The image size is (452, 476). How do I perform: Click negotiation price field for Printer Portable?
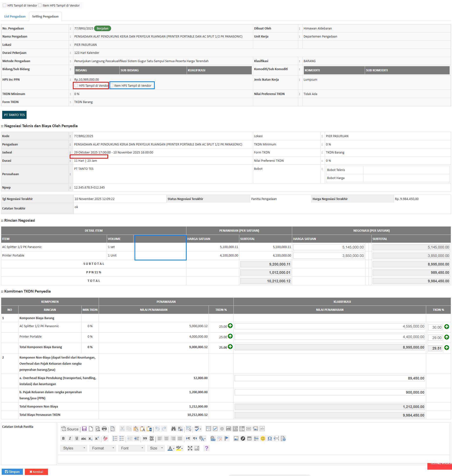point(329,256)
